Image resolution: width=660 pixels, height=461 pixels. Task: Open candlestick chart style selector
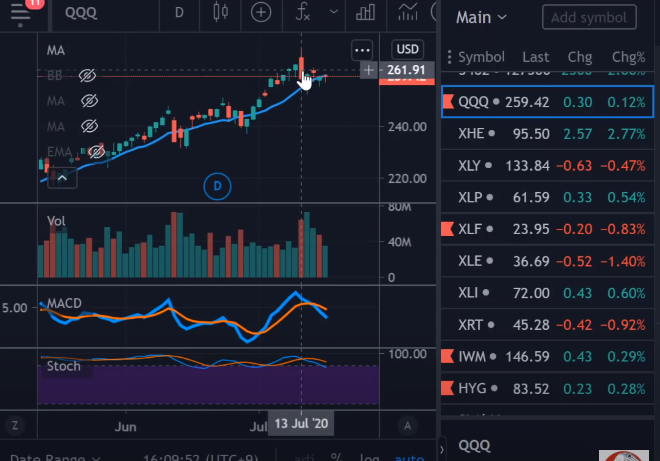pos(221,12)
